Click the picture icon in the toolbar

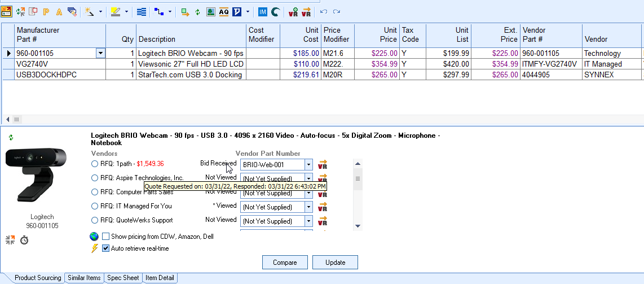point(210,11)
